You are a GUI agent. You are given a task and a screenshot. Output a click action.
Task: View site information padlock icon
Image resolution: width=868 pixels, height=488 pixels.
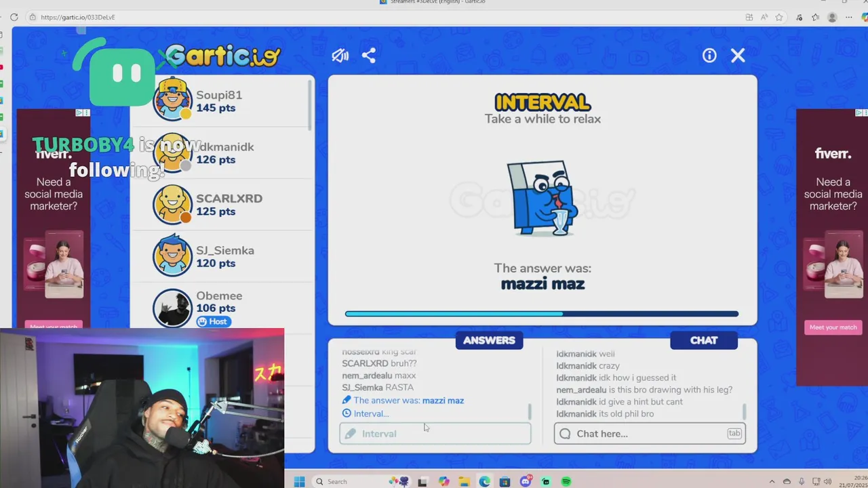tap(32, 17)
